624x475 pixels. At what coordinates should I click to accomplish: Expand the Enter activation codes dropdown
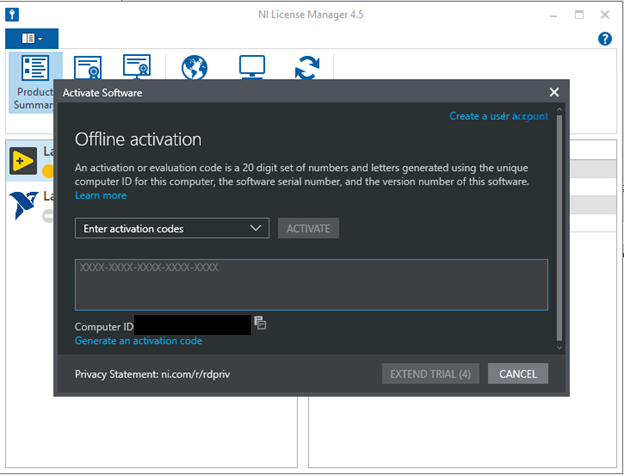click(172, 228)
